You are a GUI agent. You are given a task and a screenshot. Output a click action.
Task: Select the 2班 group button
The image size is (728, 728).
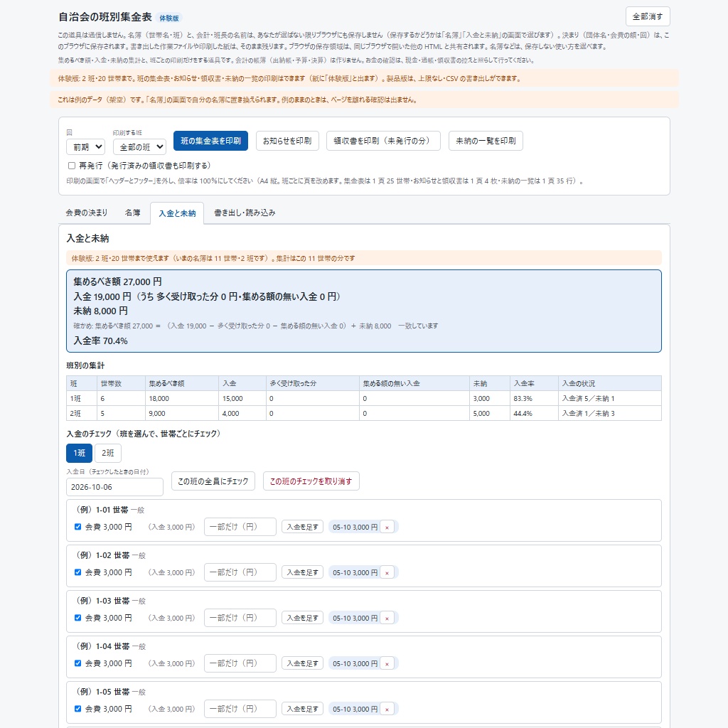(x=108, y=453)
